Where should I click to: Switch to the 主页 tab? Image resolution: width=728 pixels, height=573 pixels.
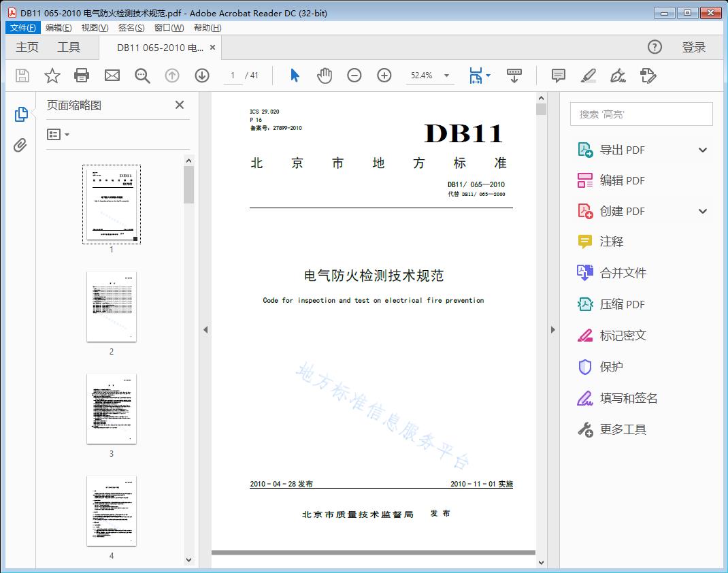[27, 47]
